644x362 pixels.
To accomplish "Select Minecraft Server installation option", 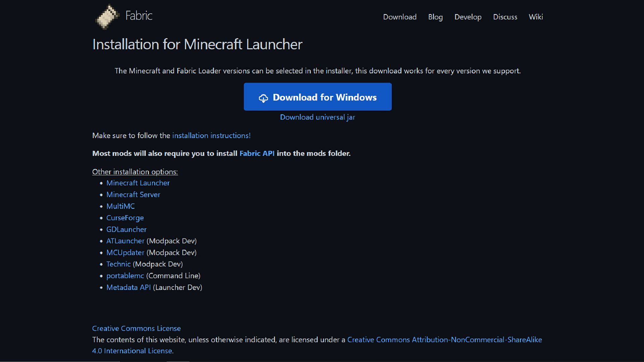I will [x=133, y=194].
